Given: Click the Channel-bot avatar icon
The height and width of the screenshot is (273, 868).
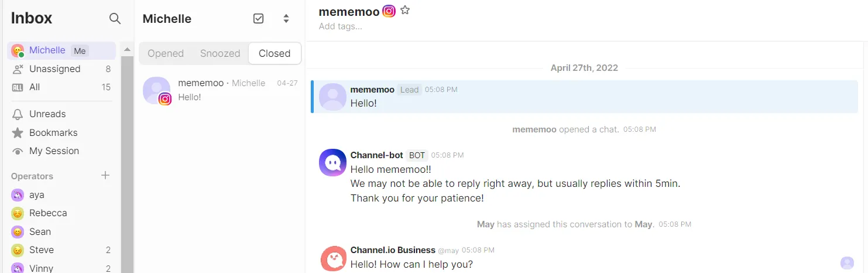Looking at the screenshot, I should coord(332,162).
